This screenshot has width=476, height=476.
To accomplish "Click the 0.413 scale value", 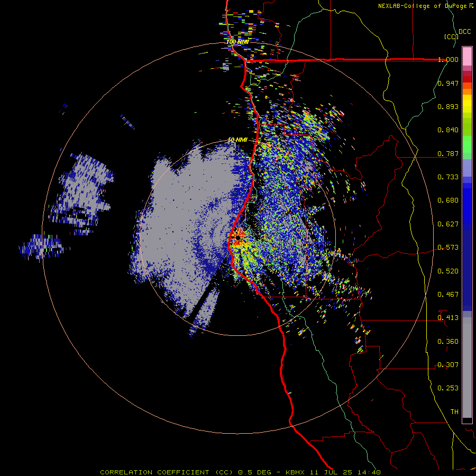I will [x=448, y=318].
